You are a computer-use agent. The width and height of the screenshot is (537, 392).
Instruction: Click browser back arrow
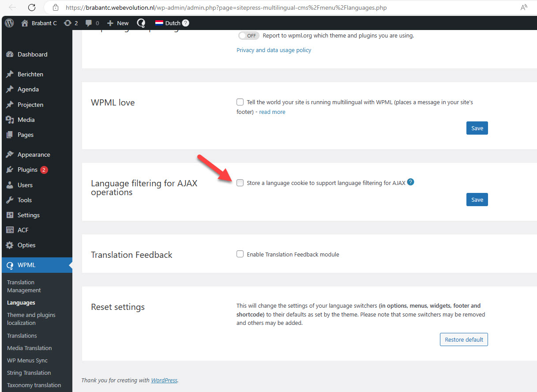[12, 8]
